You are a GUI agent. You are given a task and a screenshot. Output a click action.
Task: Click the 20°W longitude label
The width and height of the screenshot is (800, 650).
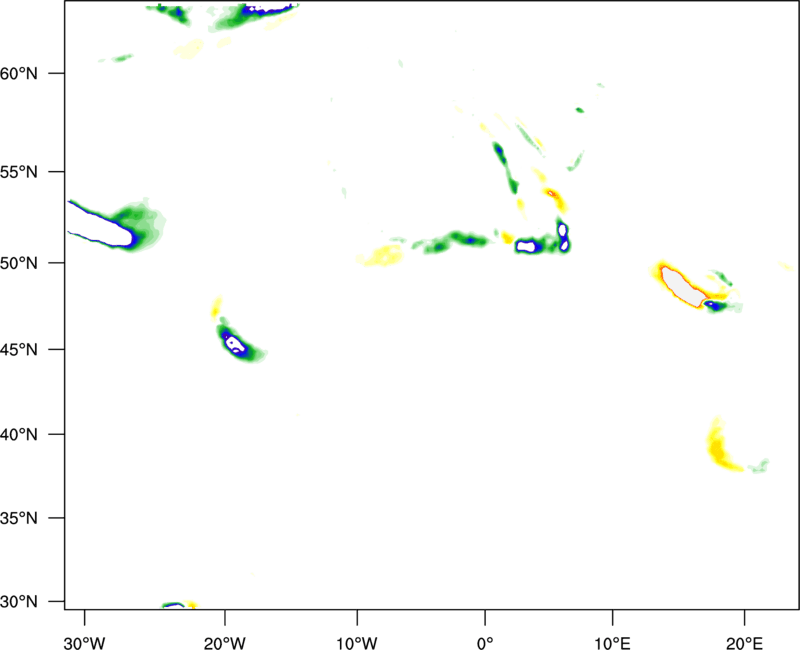[x=224, y=643]
